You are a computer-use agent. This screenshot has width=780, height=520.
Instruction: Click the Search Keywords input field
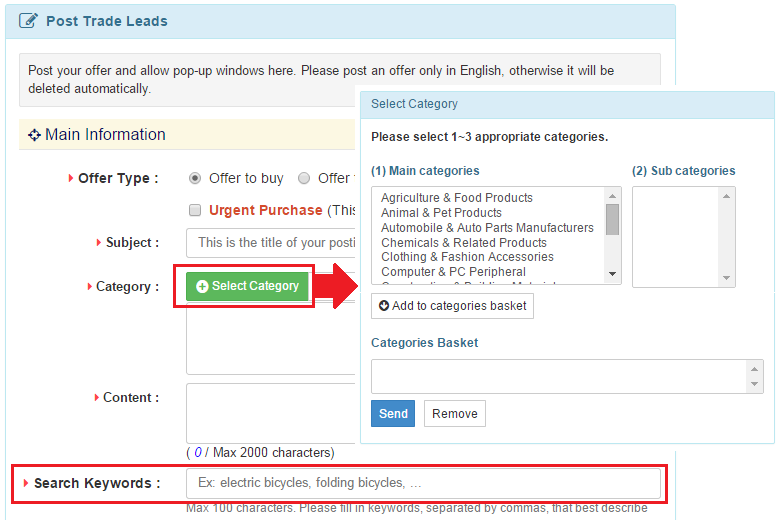423,483
